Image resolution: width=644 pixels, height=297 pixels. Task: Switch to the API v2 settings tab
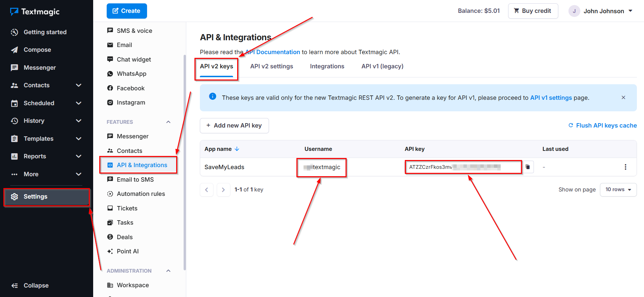tap(271, 66)
